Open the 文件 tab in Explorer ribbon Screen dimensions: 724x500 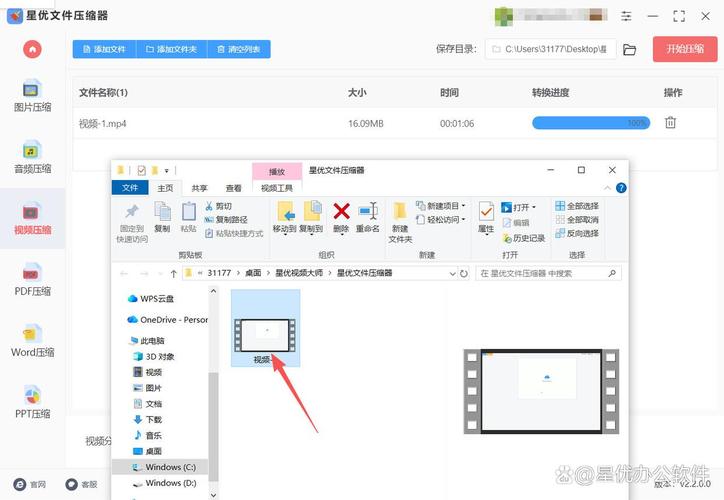point(130,187)
